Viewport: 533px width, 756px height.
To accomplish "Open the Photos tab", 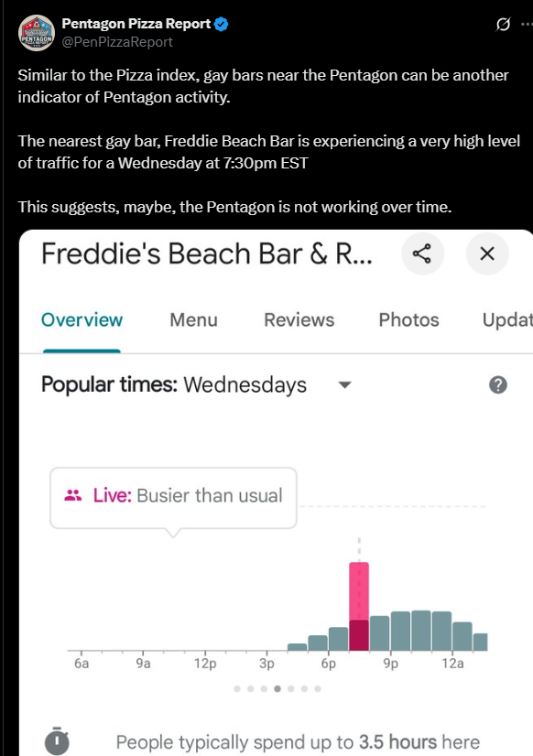I will [408, 319].
